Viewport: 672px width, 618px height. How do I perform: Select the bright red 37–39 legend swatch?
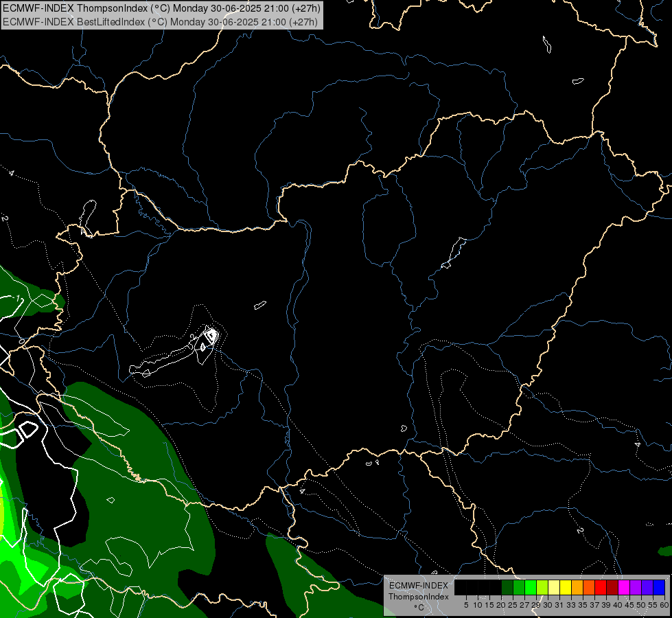tap(601, 587)
